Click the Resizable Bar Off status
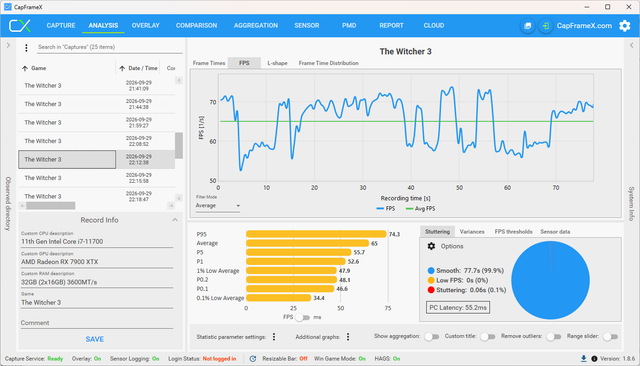Image resolution: width=640 pixels, height=366 pixels. [x=285, y=359]
